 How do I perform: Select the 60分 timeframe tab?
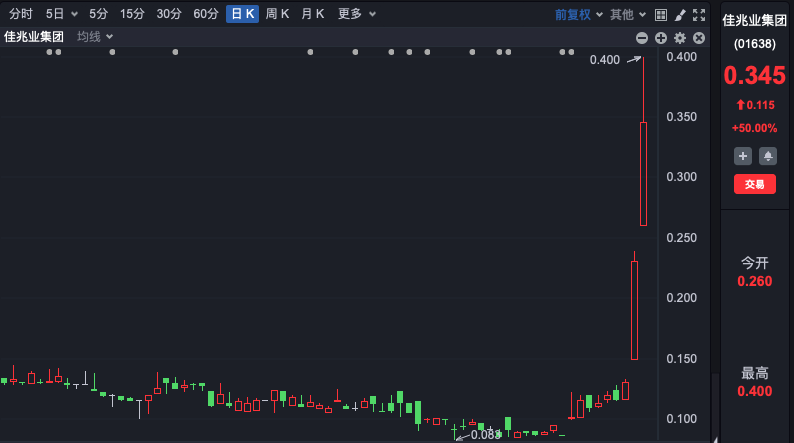206,14
